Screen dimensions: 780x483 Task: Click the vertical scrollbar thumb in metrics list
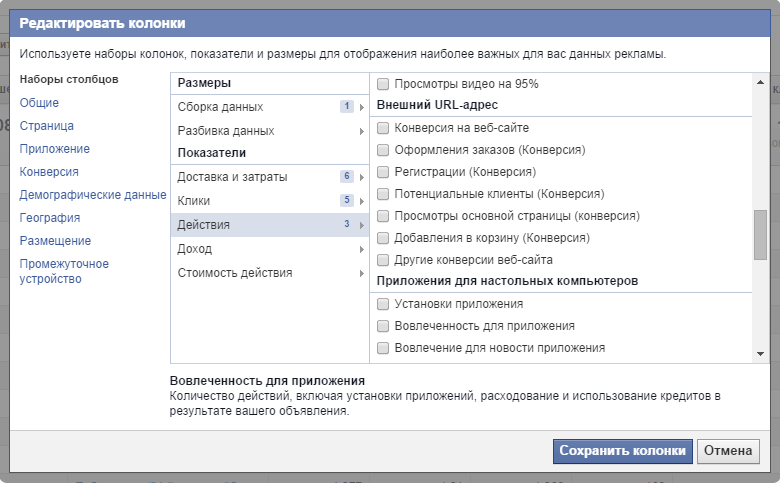(x=760, y=234)
